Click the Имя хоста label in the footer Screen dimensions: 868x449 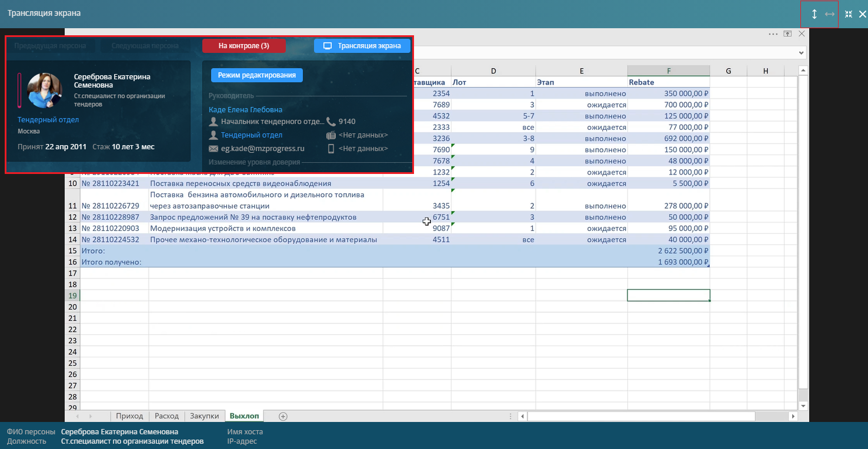click(245, 431)
